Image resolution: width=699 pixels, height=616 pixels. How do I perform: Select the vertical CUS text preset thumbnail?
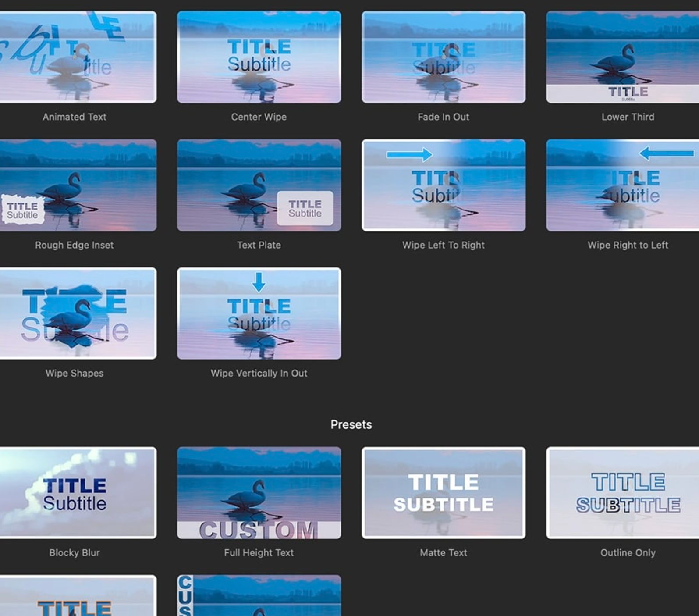pos(259,595)
